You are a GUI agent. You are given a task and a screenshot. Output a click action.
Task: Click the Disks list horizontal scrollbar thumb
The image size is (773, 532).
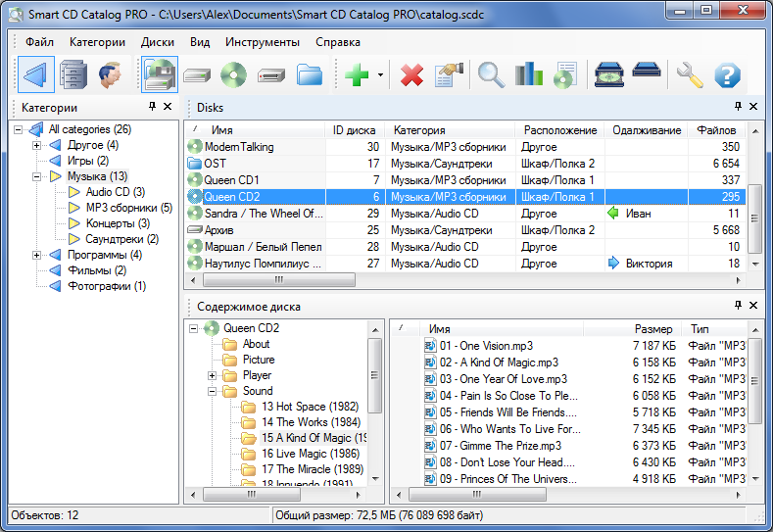(279, 280)
